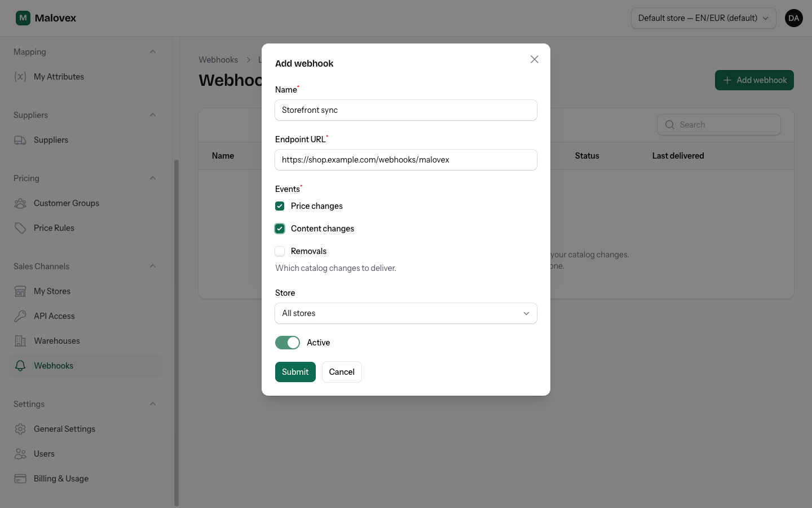Open General Settings page
812x508 pixels.
tap(86, 429)
